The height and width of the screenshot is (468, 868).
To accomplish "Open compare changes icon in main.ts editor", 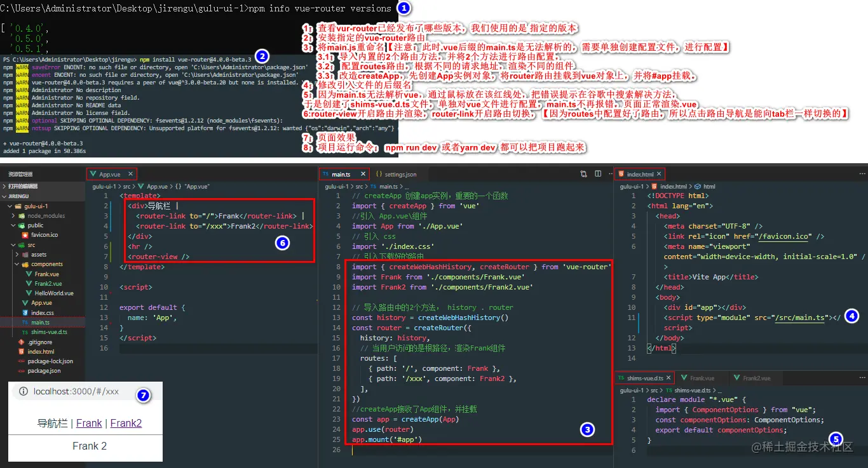I will (x=584, y=173).
